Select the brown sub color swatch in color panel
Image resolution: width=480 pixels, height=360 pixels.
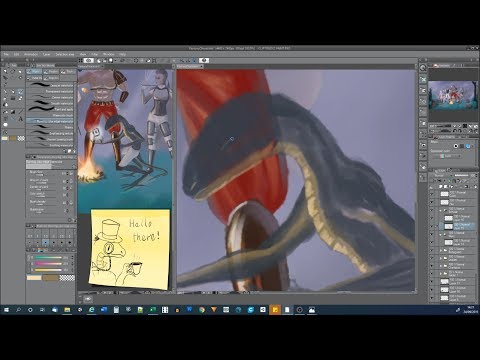click(50, 278)
